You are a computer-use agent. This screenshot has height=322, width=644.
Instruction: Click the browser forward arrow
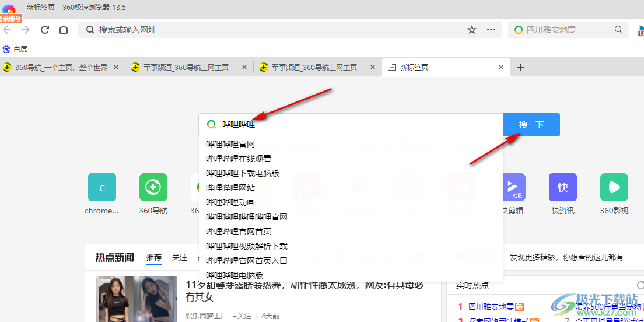click(26, 30)
